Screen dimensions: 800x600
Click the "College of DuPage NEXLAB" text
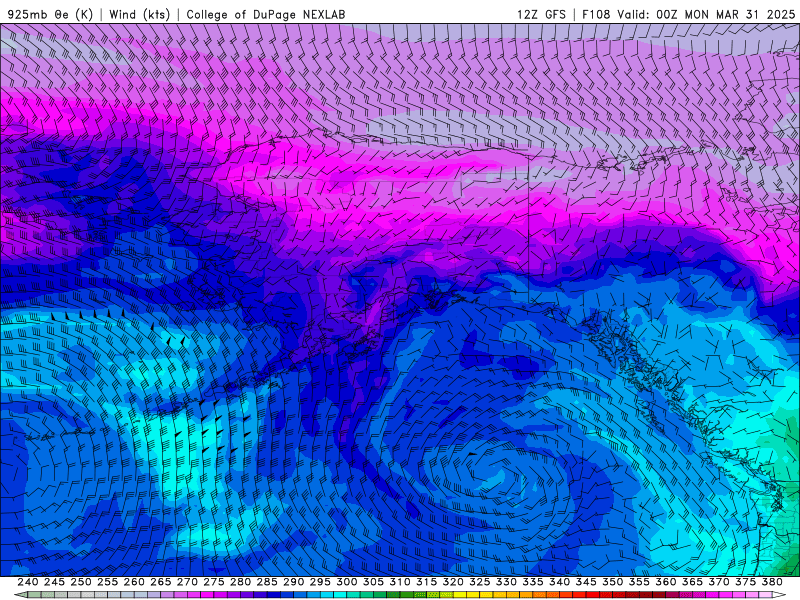[266, 14]
